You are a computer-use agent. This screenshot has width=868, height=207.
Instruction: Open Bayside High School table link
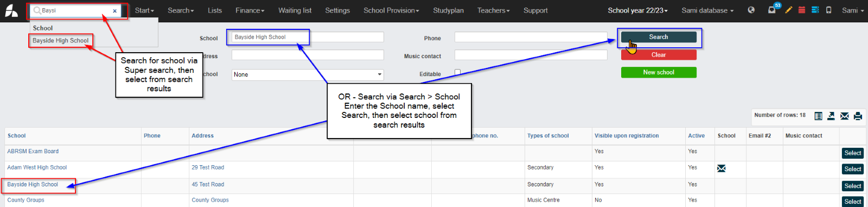(33, 185)
